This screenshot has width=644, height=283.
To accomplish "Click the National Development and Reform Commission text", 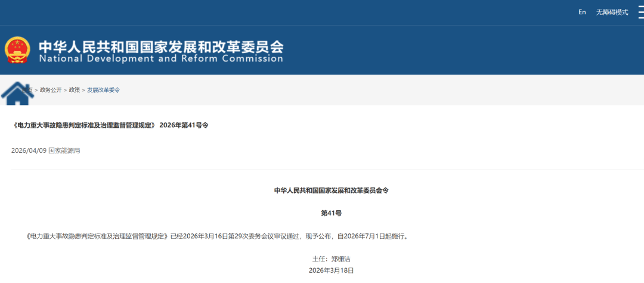I will (161, 59).
